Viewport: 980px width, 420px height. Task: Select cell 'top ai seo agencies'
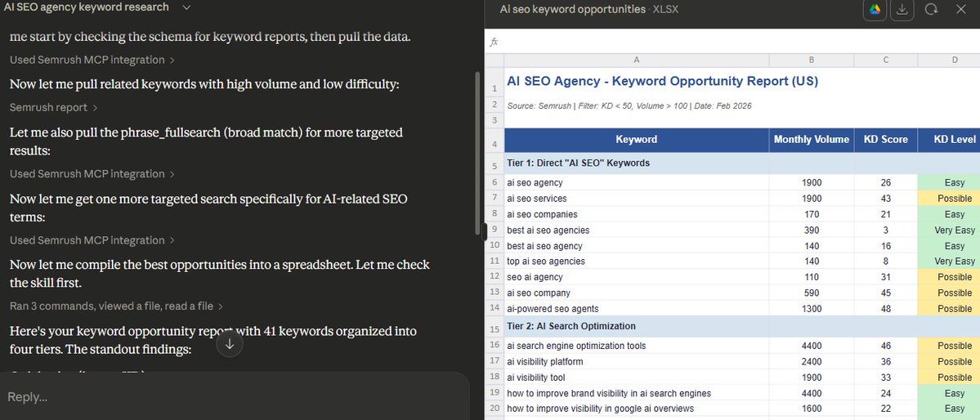click(636, 261)
